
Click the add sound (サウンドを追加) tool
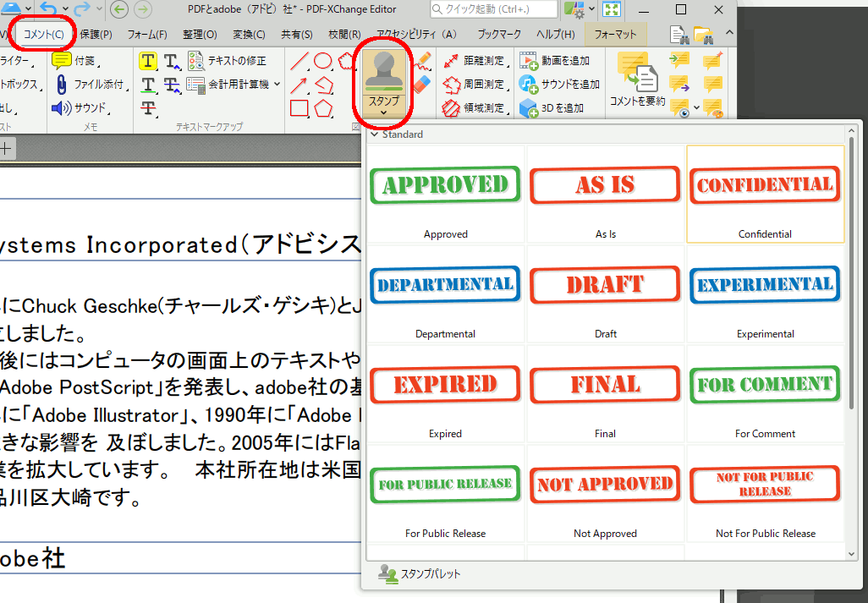560,84
